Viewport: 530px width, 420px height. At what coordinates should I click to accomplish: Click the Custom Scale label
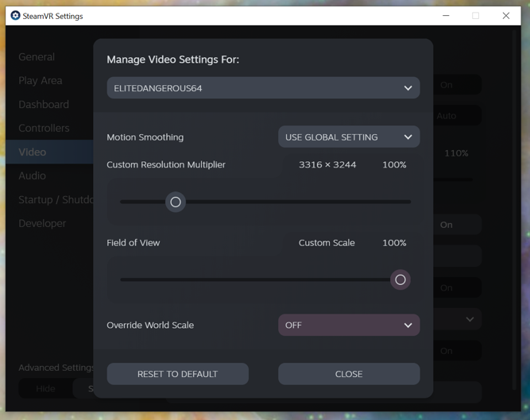click(x=327, y=242)
